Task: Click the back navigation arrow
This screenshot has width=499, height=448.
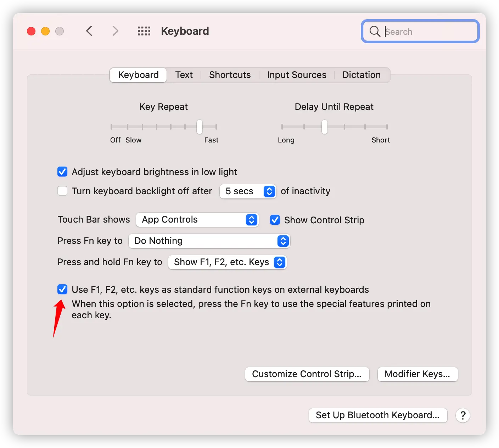Action: point(89,31)
